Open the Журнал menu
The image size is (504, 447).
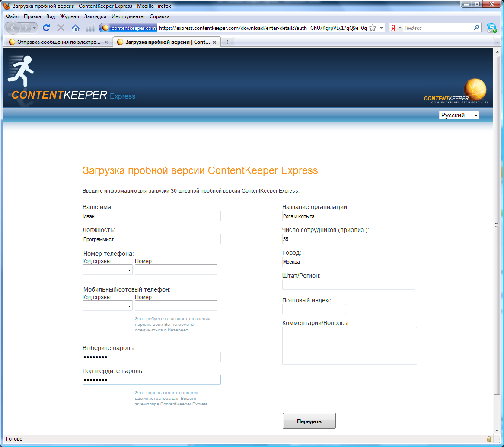pyautogui.click(x=70, y=16)
